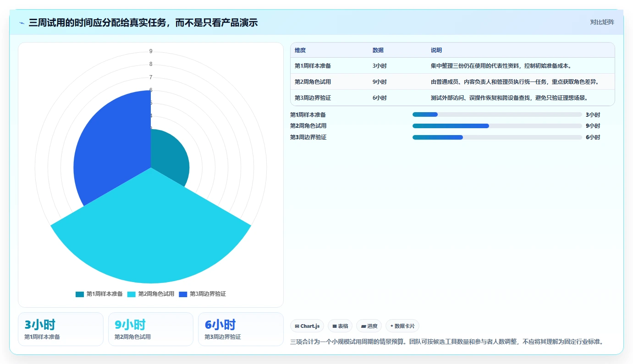Click the 6小时 table data cell
The image size is (633, 364).
pyautogui.click(x=380, y=98)
